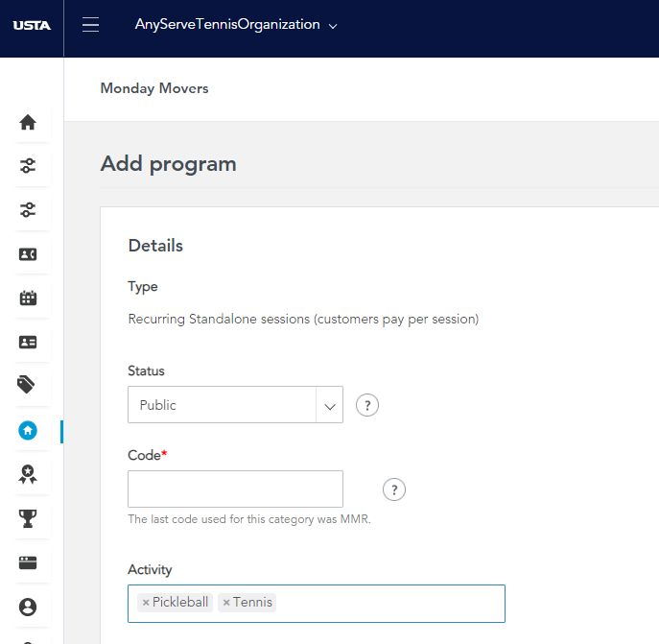
Task: Open the calendar sidebar icon
Action: [x=28, y=298]
